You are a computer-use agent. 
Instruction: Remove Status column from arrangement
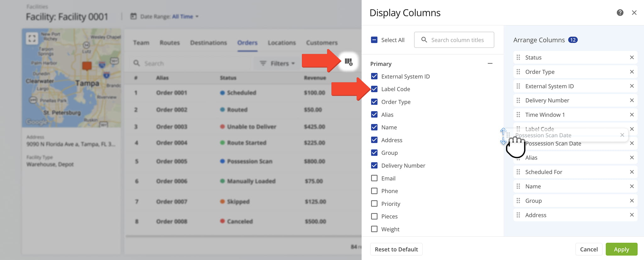click(x=631, y=57)
